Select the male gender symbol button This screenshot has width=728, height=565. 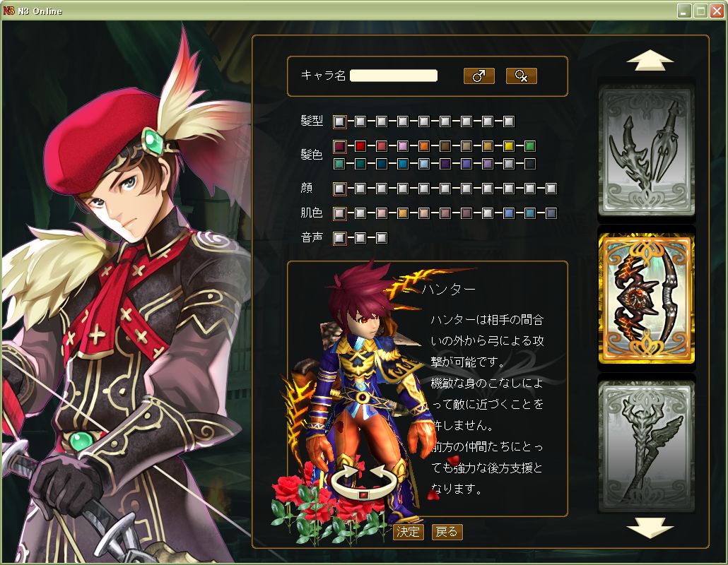coord(479,76)
